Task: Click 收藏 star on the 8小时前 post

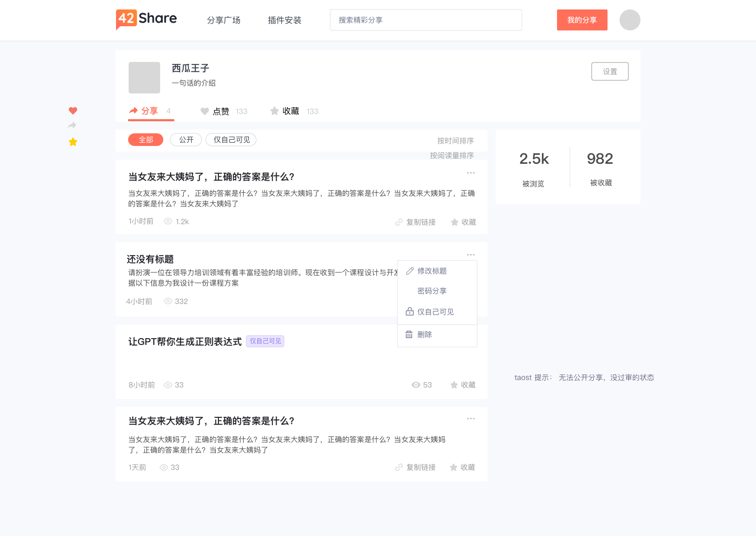Action: click(x=463, y=385)
